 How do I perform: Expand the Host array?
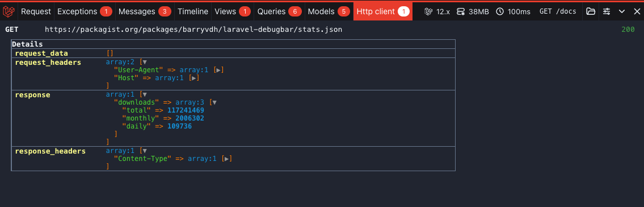click(x=195, y=78)
